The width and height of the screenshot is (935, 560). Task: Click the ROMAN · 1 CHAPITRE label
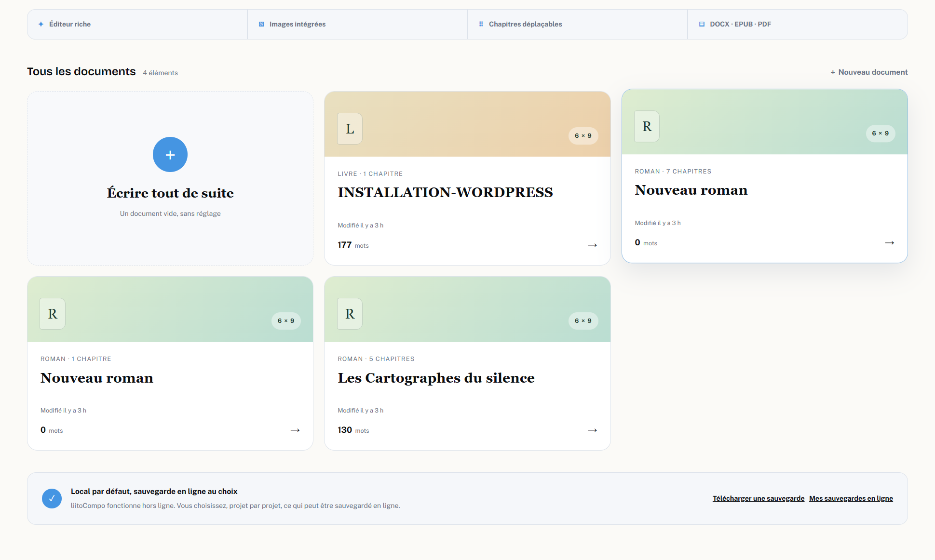tap(76, 359)
